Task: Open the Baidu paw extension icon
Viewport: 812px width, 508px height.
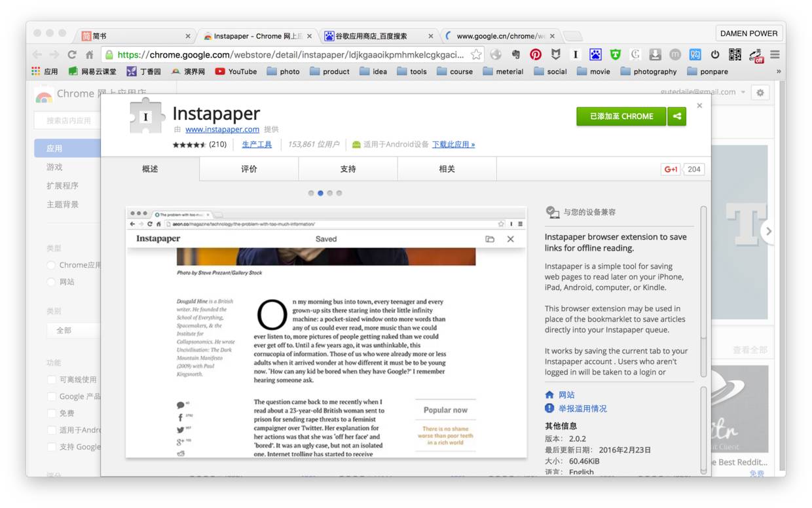Action: 595,54
